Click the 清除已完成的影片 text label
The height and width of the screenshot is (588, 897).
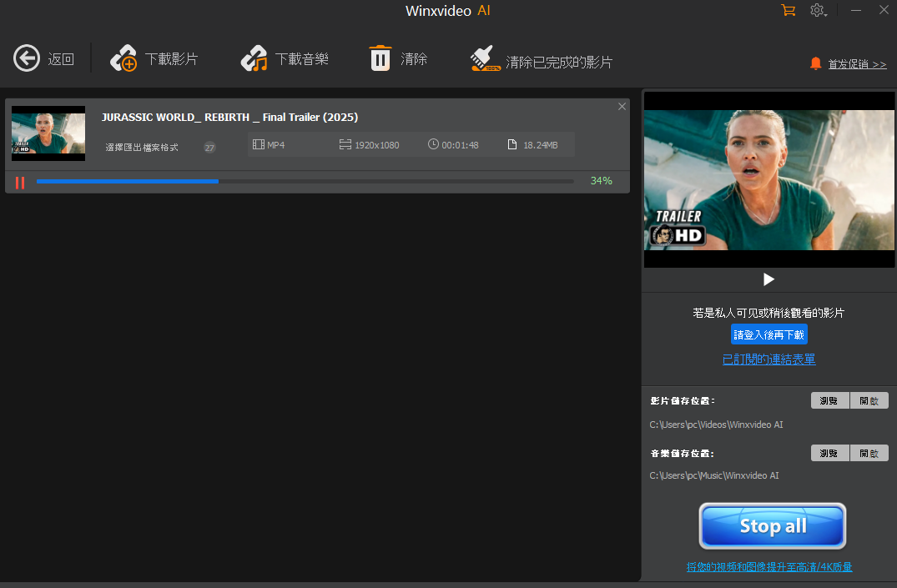559,63
